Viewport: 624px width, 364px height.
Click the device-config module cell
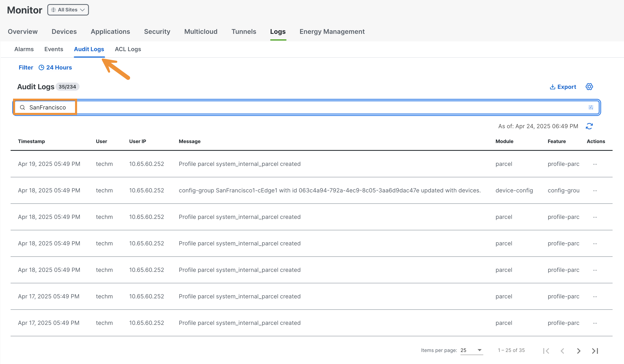coord(514,190)
